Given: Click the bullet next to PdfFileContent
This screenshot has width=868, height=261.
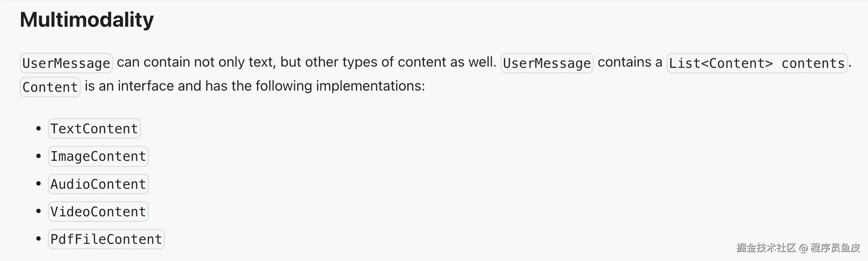Looking at the screenshot, I should (x=38, y=239).
